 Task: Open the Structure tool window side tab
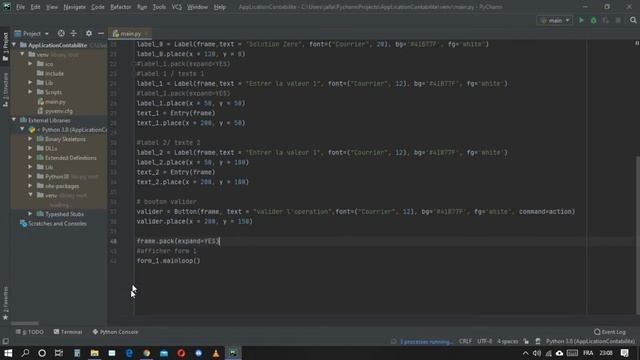5,90
